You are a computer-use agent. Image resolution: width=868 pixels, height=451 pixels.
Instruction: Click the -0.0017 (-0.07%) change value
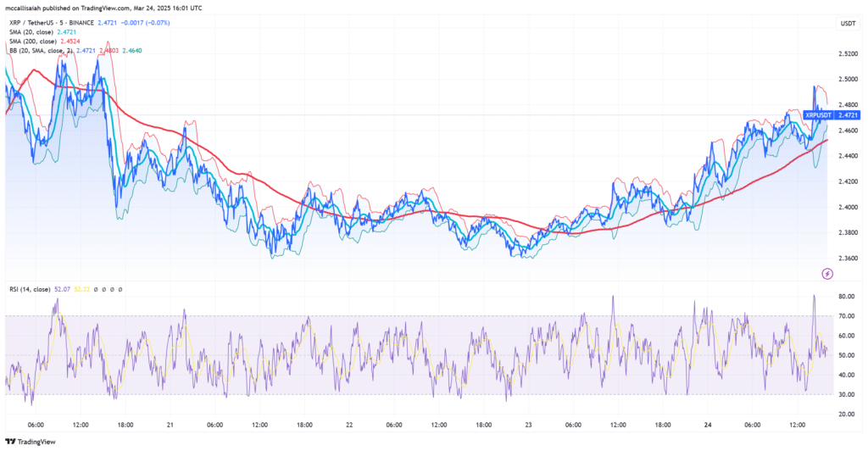pos(145,23)
